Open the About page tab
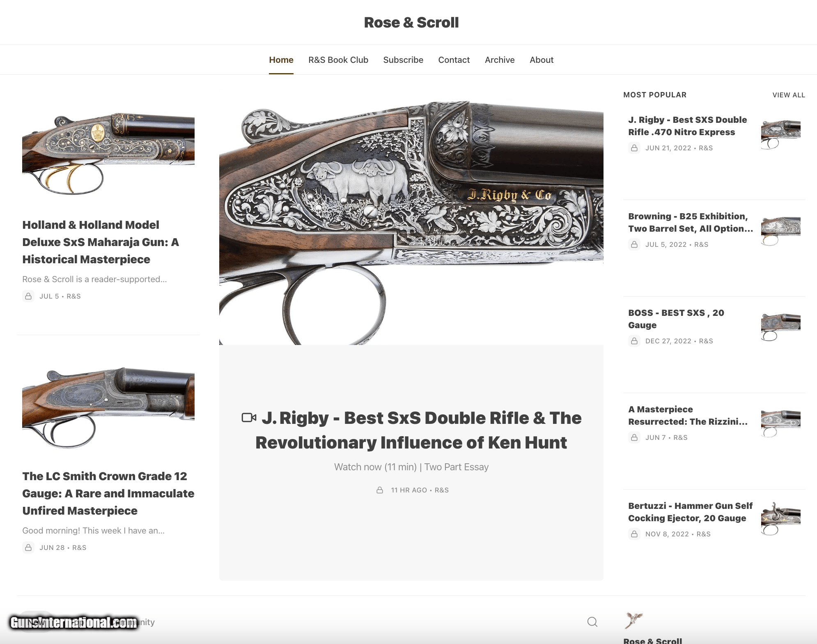 (x=542, y=60)
